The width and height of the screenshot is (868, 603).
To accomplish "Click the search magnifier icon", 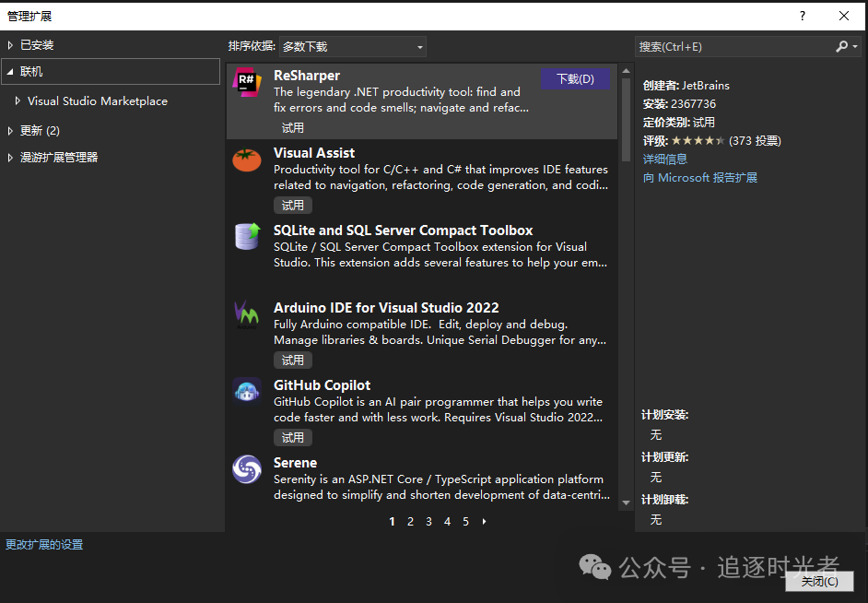I will point(841,46).
